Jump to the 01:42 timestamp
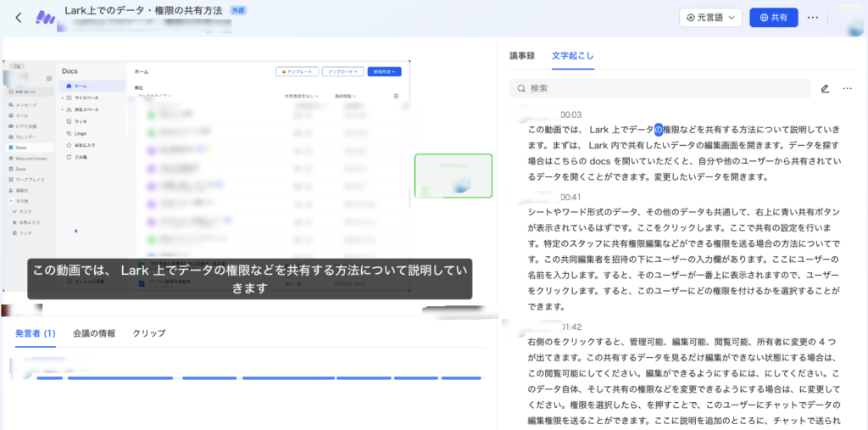 point(570,327)
